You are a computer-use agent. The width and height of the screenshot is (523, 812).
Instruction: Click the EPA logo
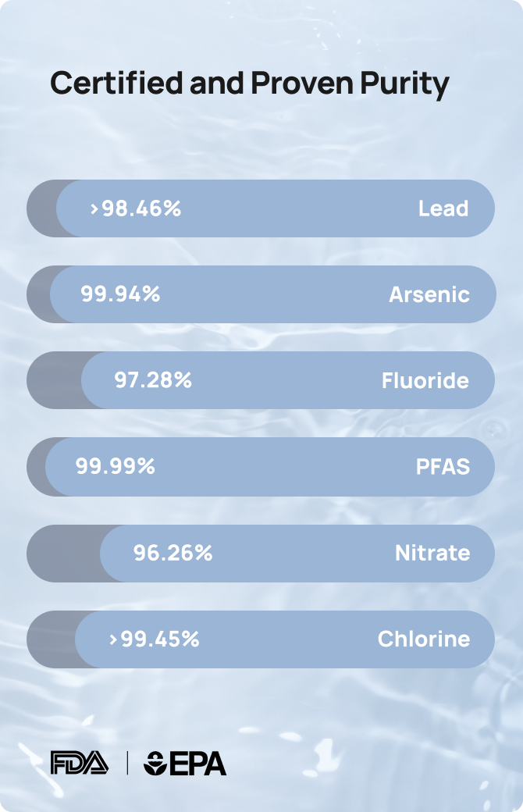pyautogui.click(x=185, y=764)
